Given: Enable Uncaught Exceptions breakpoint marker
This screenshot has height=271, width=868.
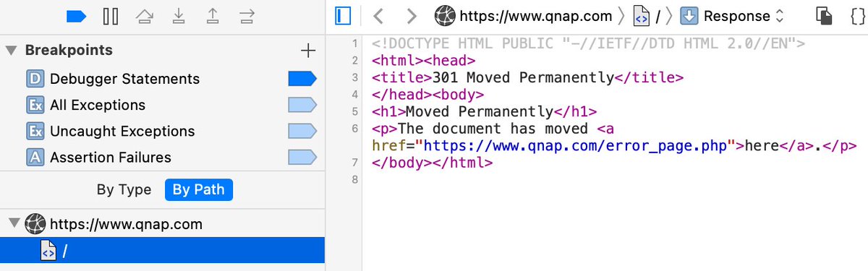Looking at the screenshot, I should [x=302, y=131].
